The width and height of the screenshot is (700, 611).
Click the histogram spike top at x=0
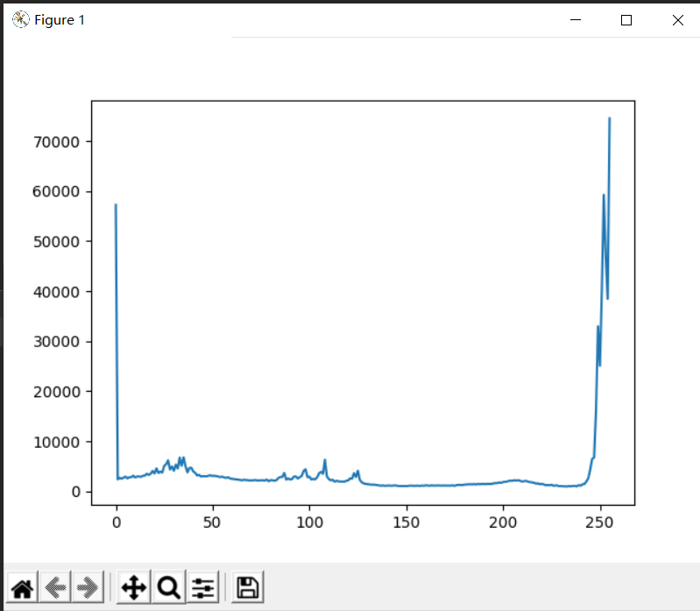tap(116, 205)
